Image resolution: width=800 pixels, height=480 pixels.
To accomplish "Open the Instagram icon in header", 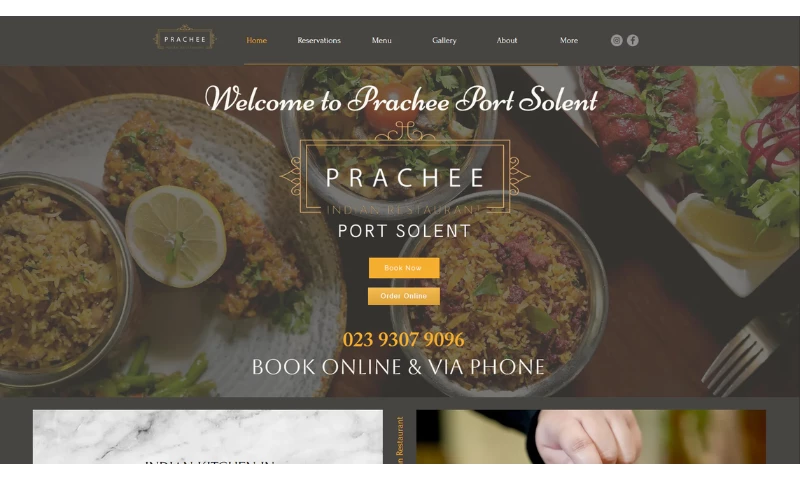I will pyautogui.click(x=616, y=40).
